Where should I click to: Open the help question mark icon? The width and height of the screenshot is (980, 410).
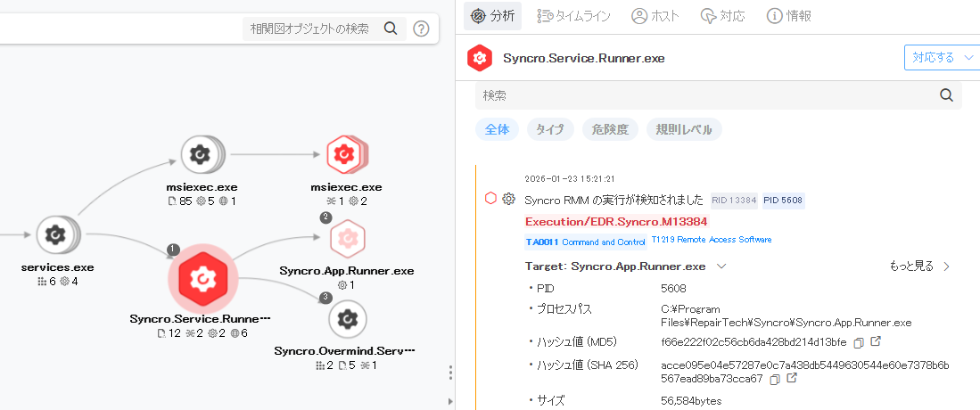coord(421,29)
